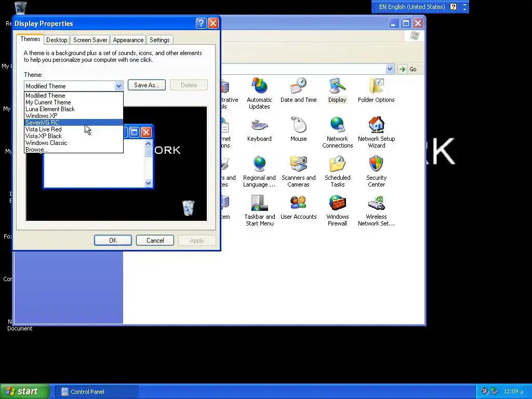The image size is (532, 399).
Task: Open User Accounts icon
Action: click(x=299, y=207)
